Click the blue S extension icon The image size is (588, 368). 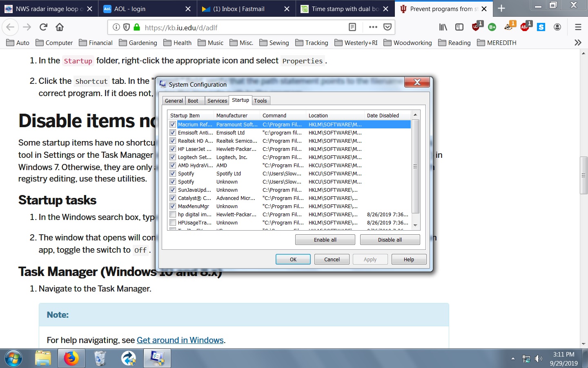click(541, 27)
